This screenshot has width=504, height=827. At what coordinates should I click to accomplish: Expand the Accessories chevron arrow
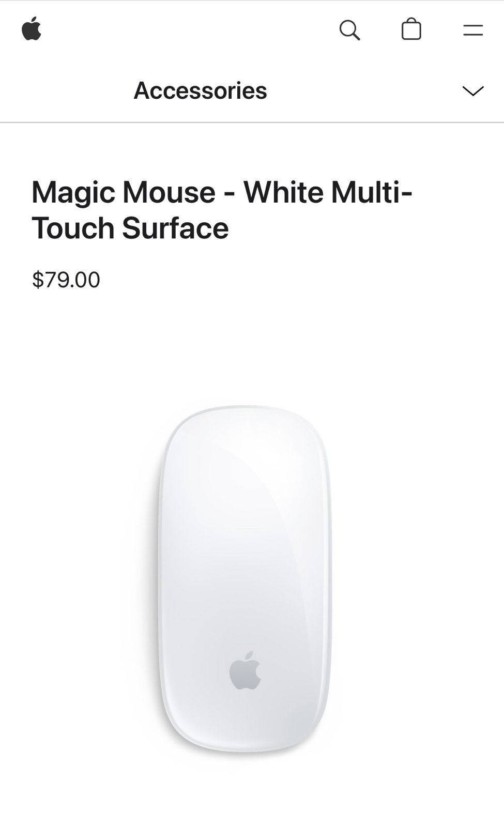pyautogui.click(x=473, y=91)
